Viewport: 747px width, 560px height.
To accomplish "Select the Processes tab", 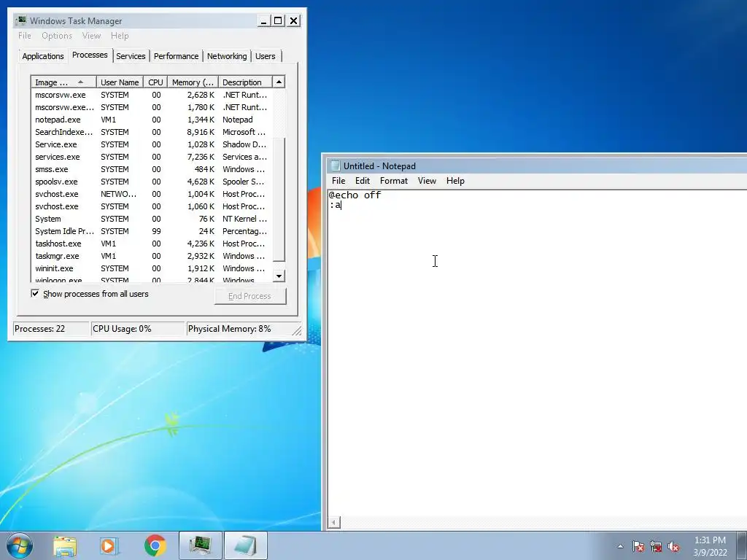I will (90, 55).
